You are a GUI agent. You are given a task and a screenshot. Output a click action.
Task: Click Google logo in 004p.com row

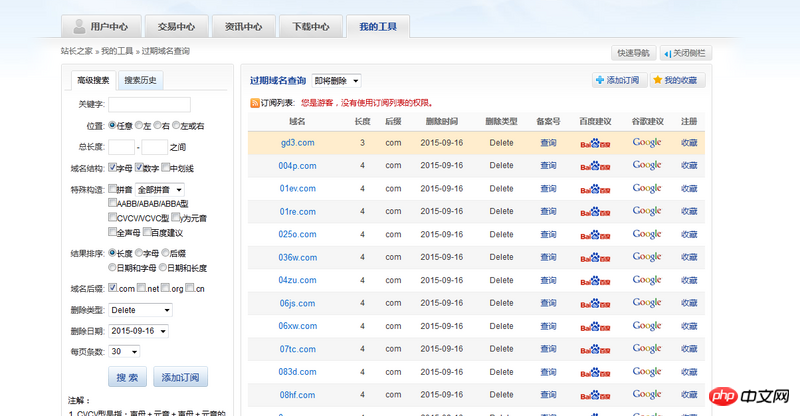[647, 166]
